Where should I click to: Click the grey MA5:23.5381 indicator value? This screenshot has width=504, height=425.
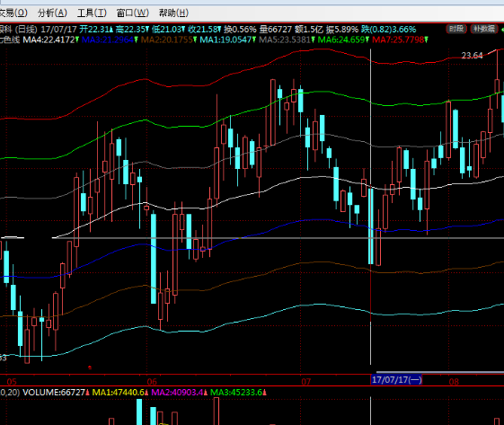click(285, 40)
